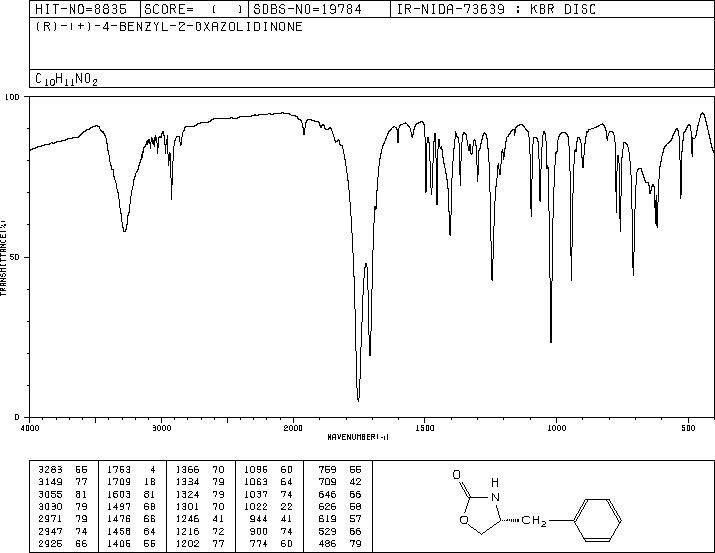The height and width of the screenshot is (553, 715).
Task: Click the benzene ring in structure drawing
Action: 597,520
